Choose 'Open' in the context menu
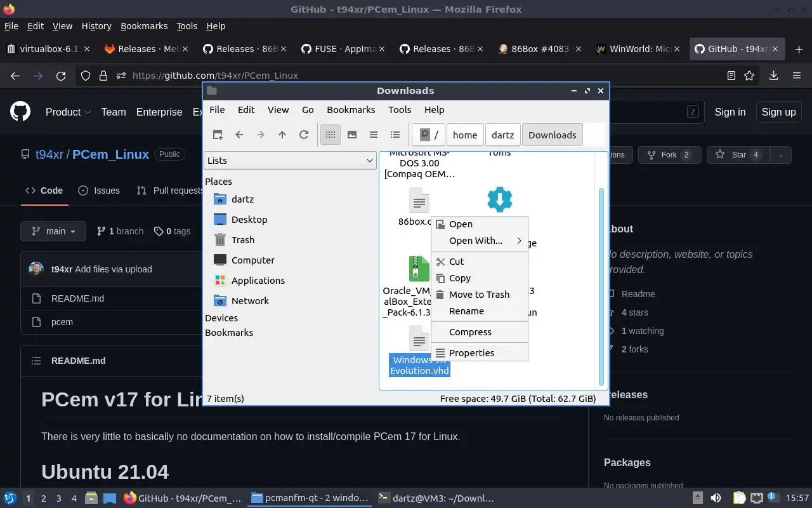 (x=480, y=224)
